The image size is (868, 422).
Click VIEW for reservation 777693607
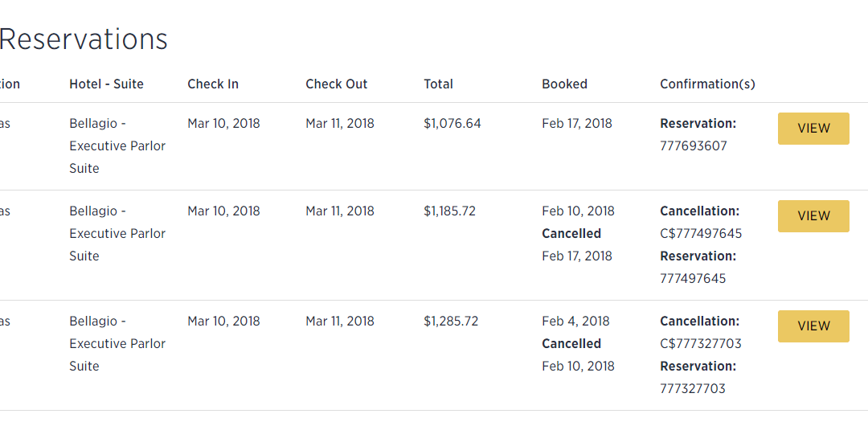[x=813, y=129]
